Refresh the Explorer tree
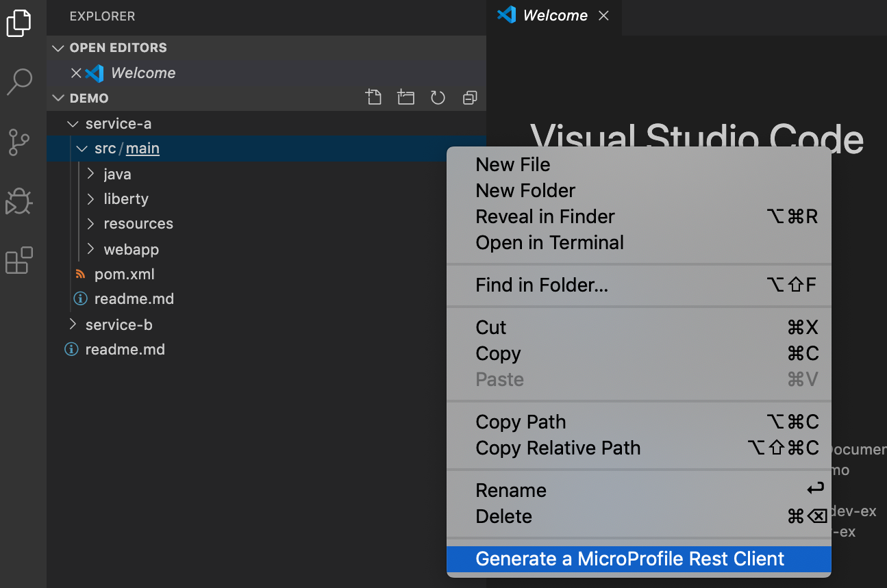887x588 pixels. tap(438, 98)
